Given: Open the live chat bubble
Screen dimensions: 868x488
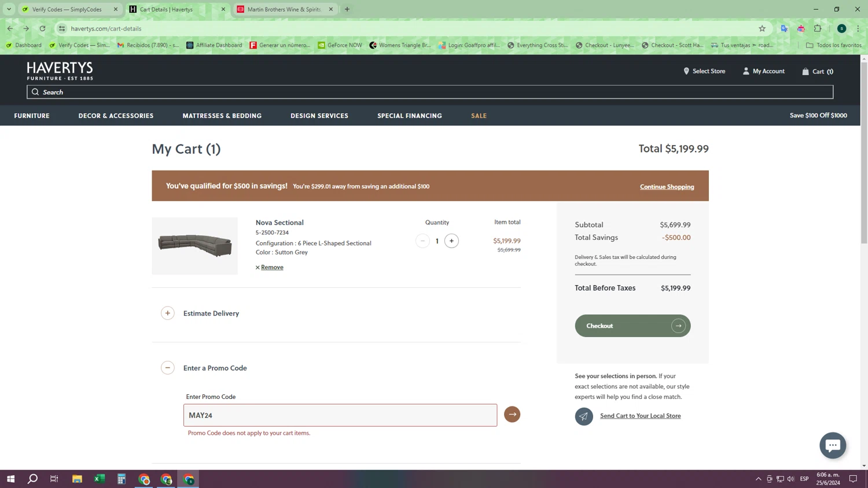Looking at the screenshot, I should click(833, 445).
